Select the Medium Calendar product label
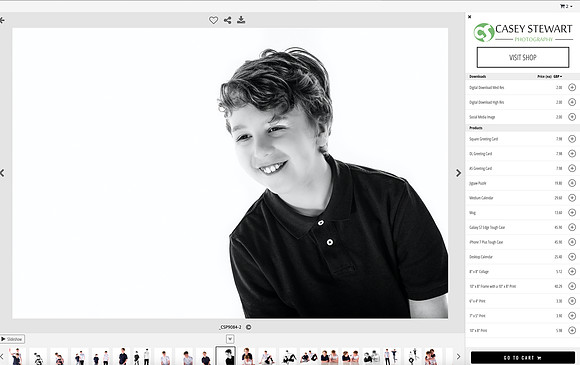Image resolution: width=580 pixels, height=365 pixels. click(481, 198)
